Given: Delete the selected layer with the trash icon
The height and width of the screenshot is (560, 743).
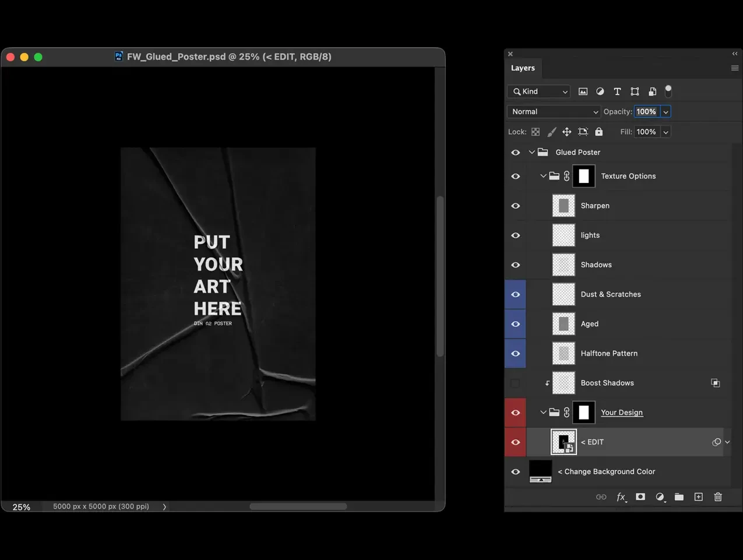Looking at the screenshot, I should pos(717,496).
